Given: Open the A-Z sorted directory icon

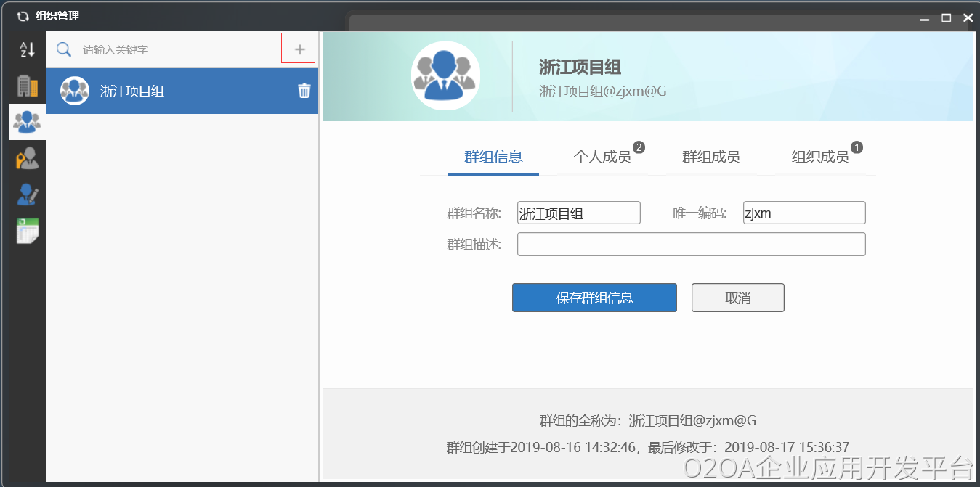Looking at the screenshot, I should pos(27,49).
